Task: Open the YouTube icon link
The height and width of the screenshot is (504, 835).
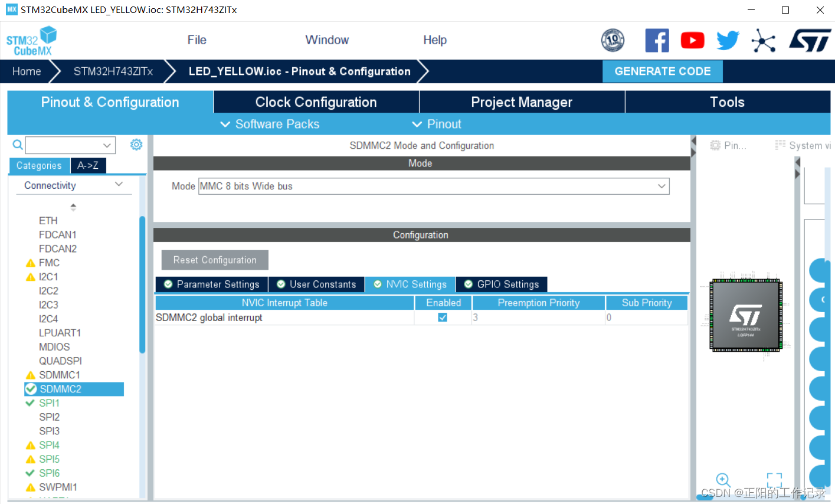Action: [692, 40]
